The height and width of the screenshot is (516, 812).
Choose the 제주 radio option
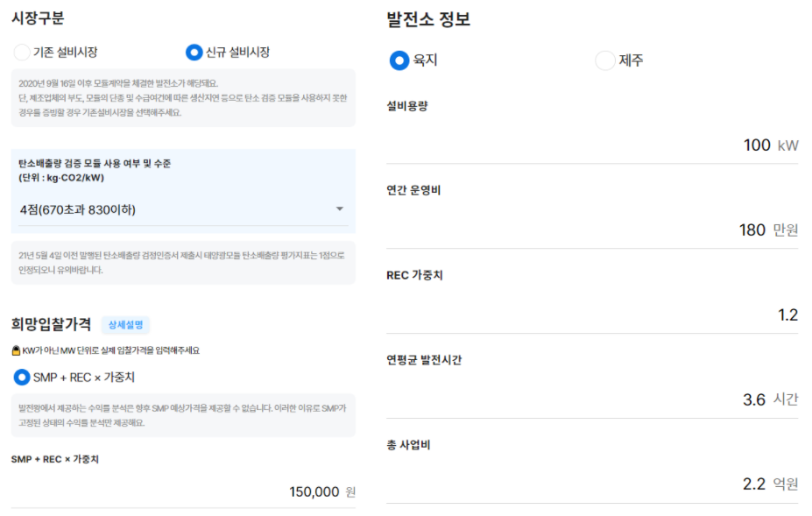pyautogui.click(x=604, y=60)
